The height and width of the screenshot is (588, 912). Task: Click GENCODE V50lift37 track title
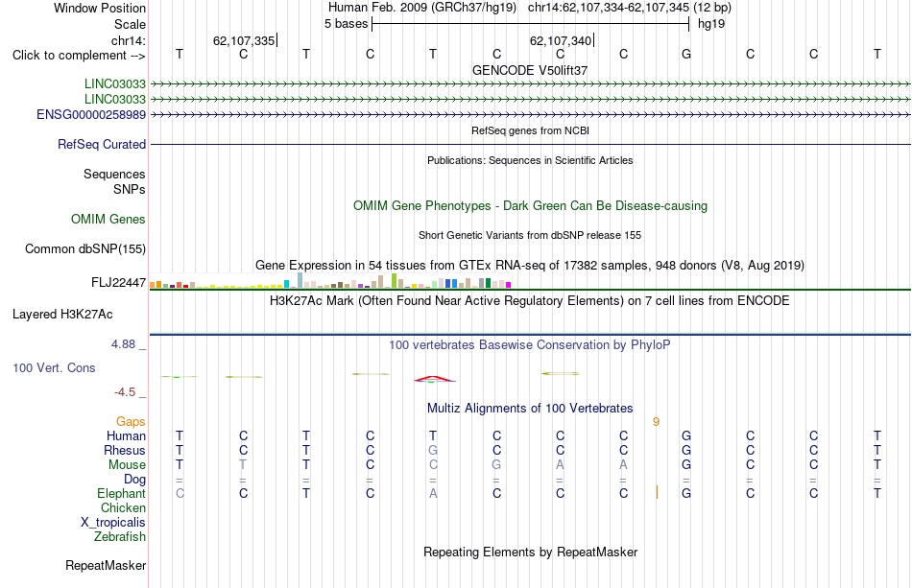pyautogui.click(x=530, y=70)
